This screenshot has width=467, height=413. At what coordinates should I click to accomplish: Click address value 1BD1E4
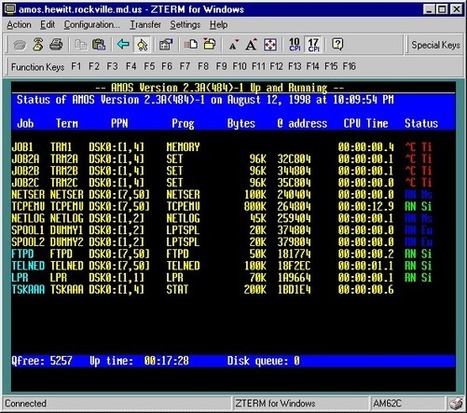click(294, 289)
